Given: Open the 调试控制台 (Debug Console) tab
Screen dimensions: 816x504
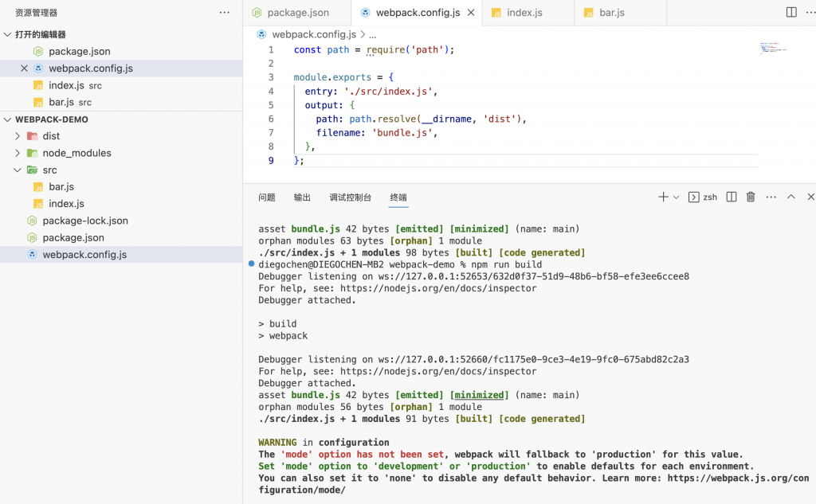Looking at the screenshot, I should coord(351,197).
